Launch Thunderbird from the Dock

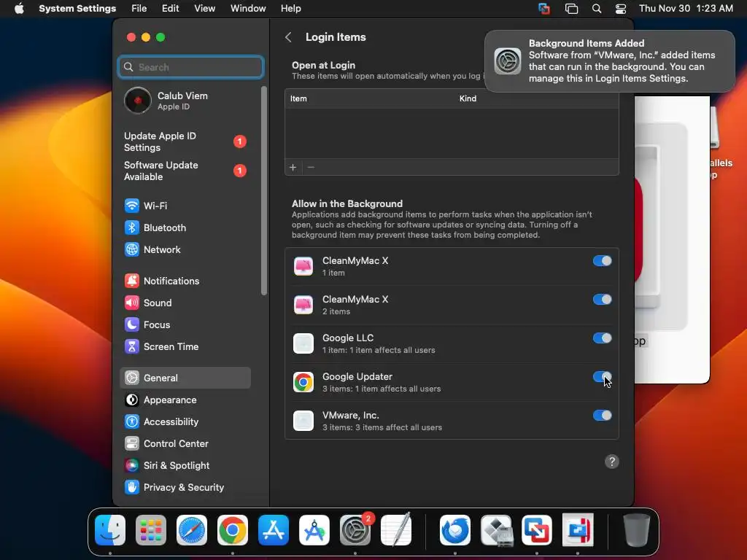(455, 530)
